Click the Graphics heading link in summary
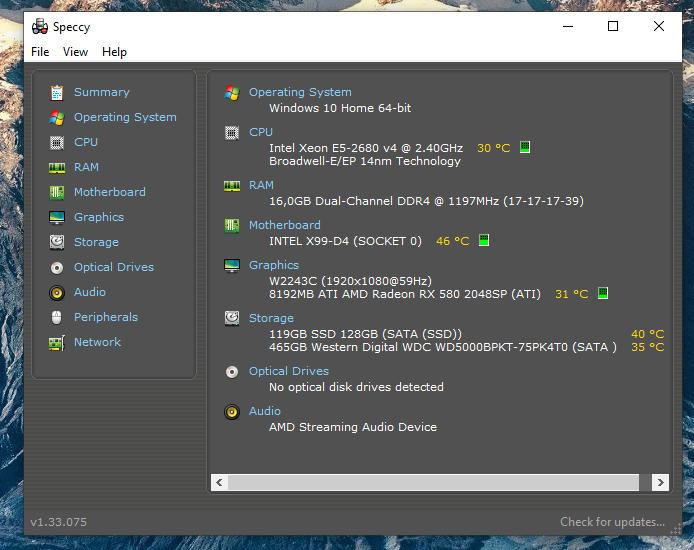Screen dimensions: 694x550 tap(274, 265)
